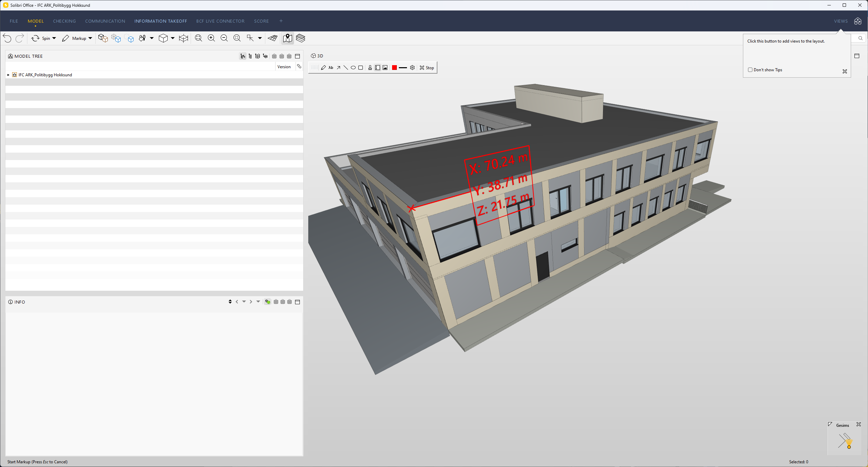The height and width of the screenshot is (467, 868).
Task: Open the Spin mode dropdown arrow
Action: tap(54, 38)
